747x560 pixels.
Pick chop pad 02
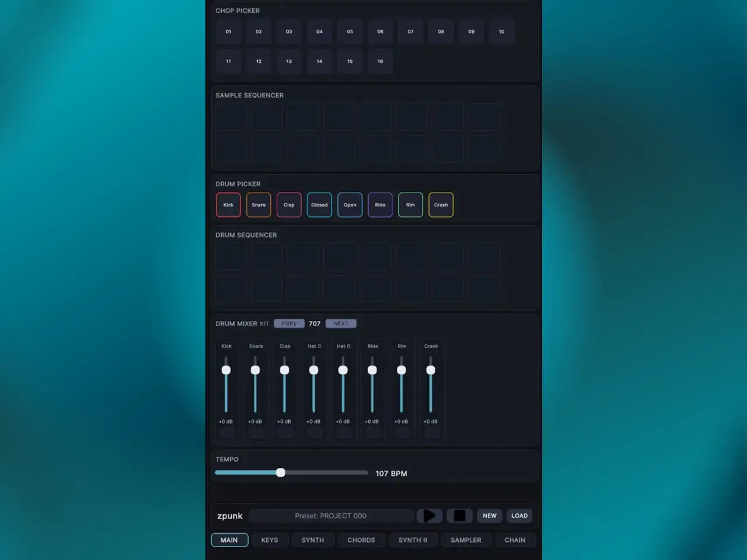(x=259, y=32)
